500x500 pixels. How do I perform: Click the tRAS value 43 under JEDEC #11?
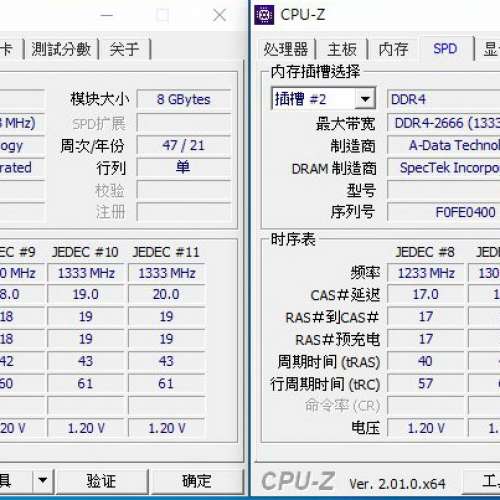166,361
